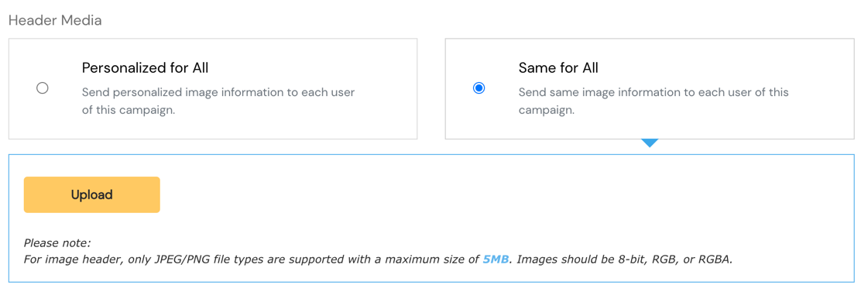Select the Personalized for All radio button
This screenshot has width=868, height=299.
42,88
